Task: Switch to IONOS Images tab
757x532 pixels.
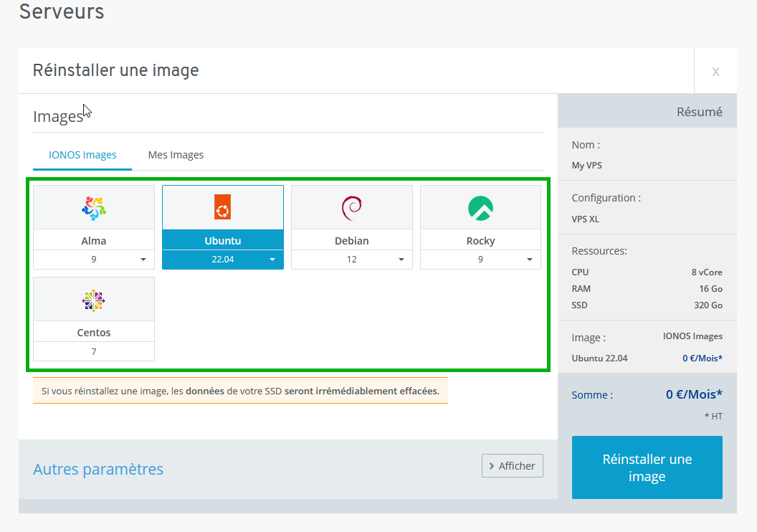Action: tap(82, 155)
